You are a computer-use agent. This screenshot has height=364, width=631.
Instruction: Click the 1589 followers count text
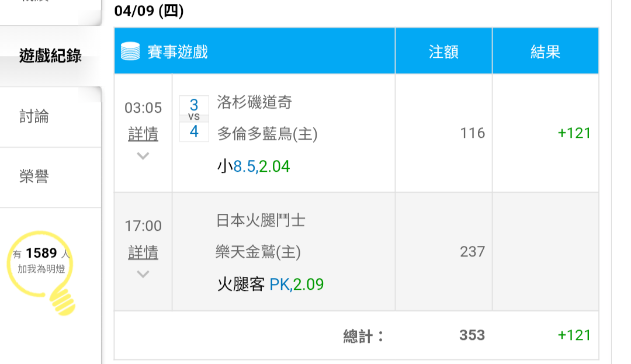click(x=41, y=253)
